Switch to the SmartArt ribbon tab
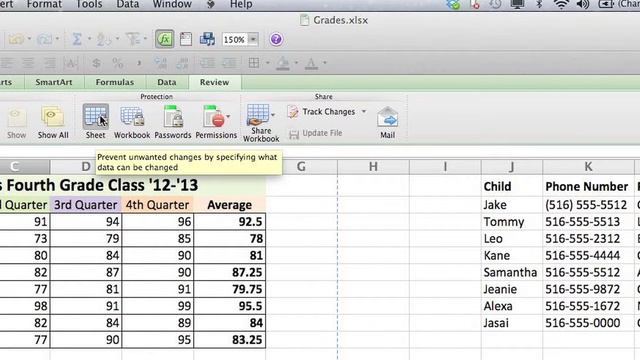 pyautogui.click(x=54, y=82)
